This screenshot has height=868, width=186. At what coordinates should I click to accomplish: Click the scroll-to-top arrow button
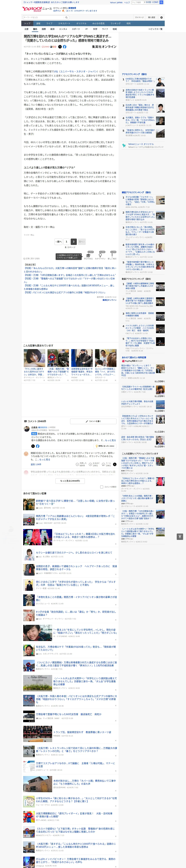tap(180, 536)
